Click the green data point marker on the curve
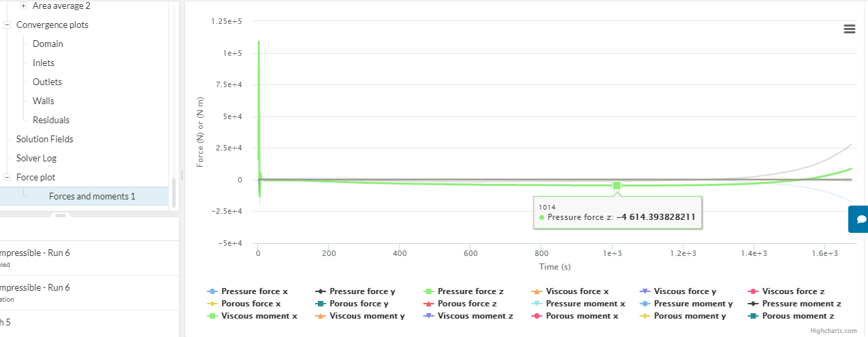The height and width of the screenshot is (337, 868). (617, 186)
